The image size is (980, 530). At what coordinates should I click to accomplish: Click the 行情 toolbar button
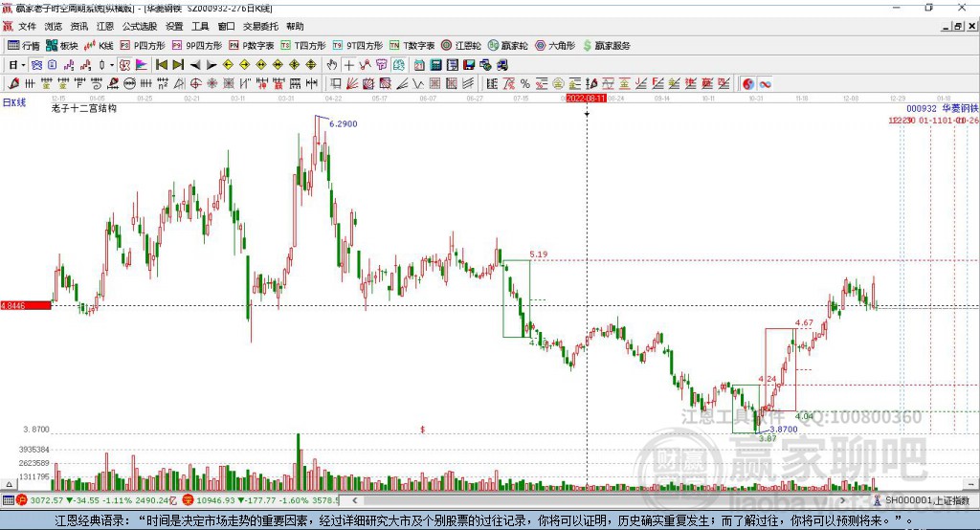[x=24, y=46]
